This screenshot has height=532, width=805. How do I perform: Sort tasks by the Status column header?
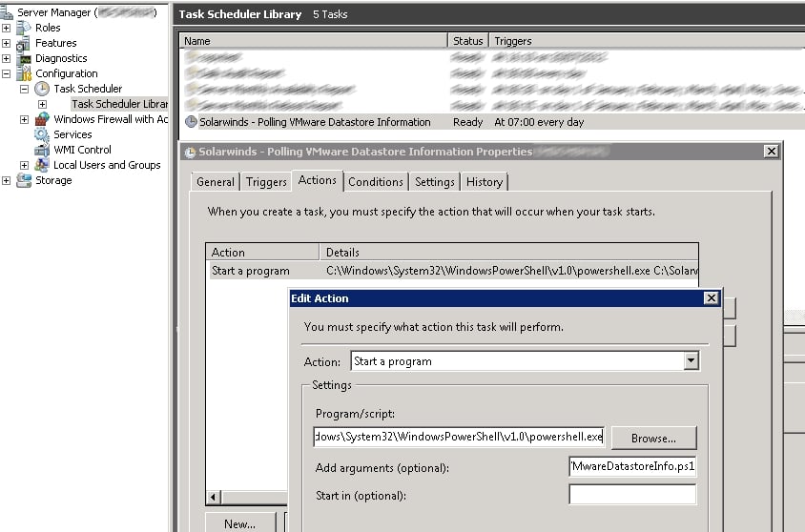[x=468, y=41]
